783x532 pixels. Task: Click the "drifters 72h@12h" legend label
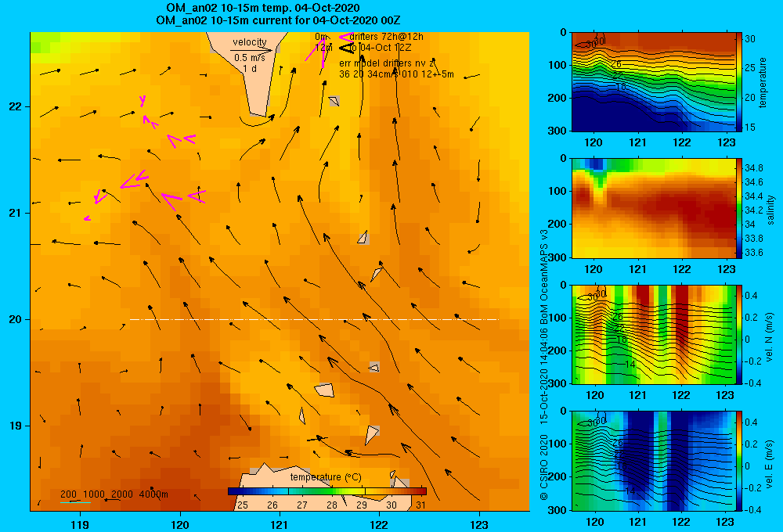click(387, 37)
